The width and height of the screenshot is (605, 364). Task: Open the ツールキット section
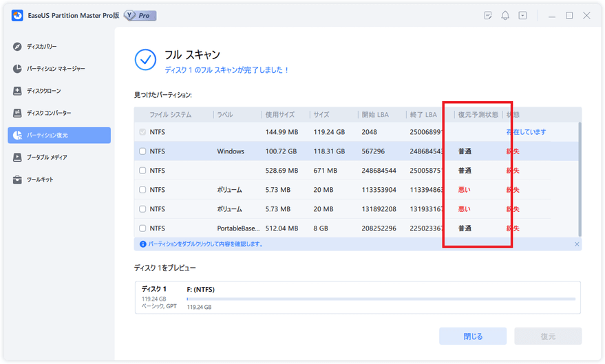[x=39, y=180]
